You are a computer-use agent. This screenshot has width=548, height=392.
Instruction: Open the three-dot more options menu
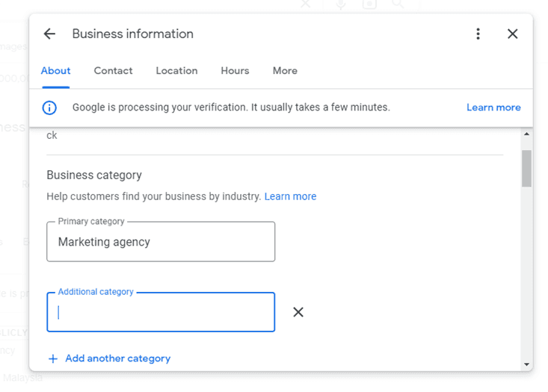tap(478, 34)
